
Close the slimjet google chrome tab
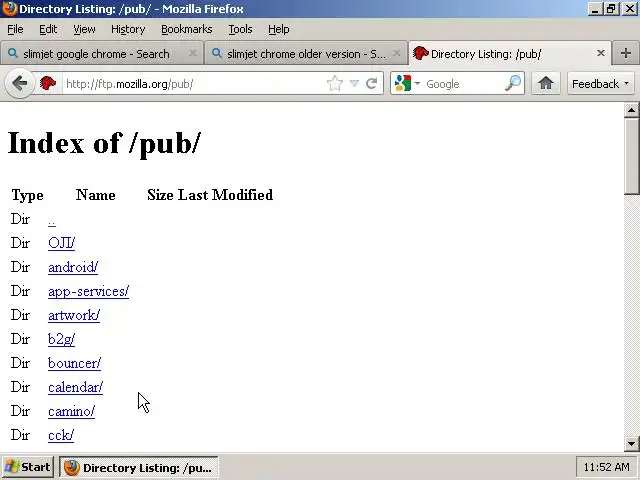click(x=193, y=53)
